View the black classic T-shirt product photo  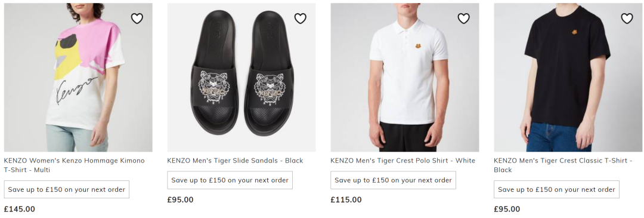568,77
